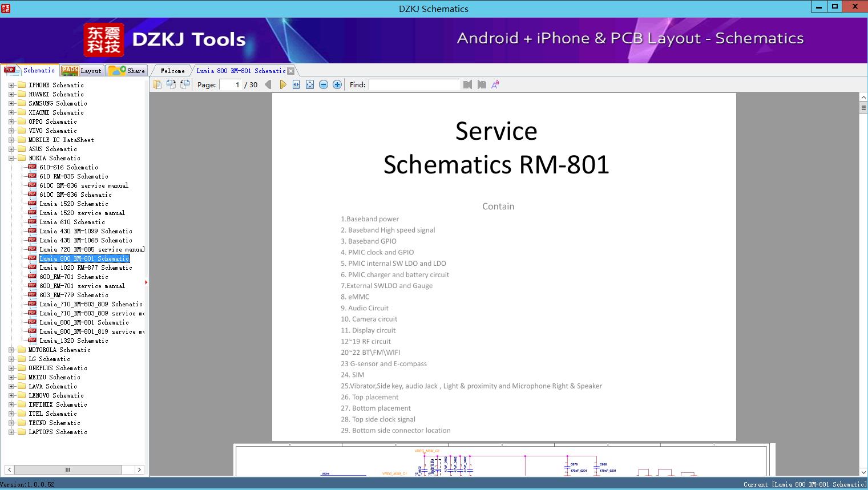
Task: Select LG Schematic folder
Action: click(x=49, y=359)
